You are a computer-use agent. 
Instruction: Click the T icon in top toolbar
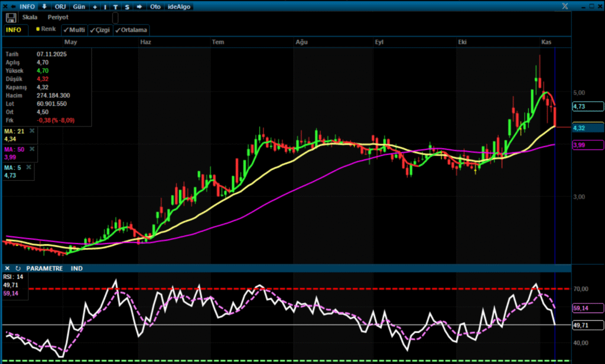point(115,6)
